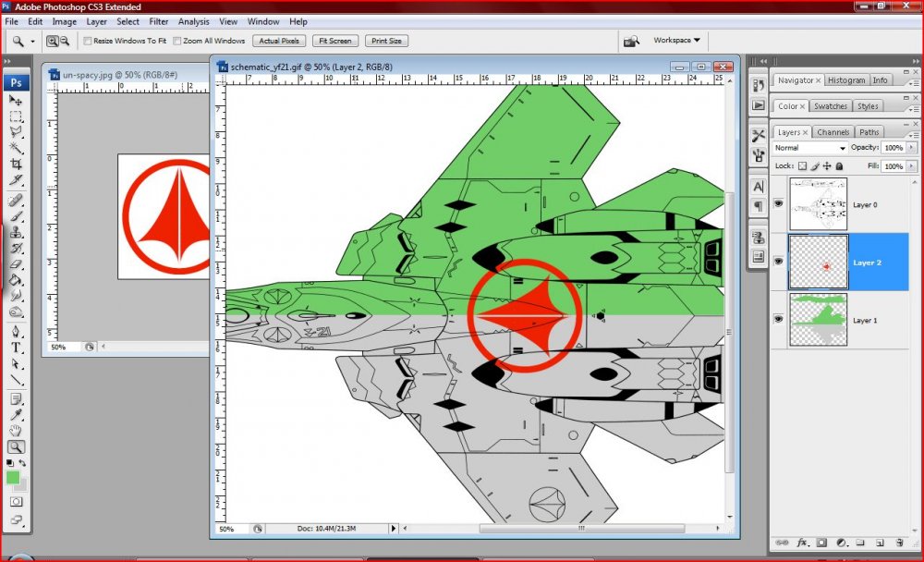
Task: Toggle lock all for layer
Action: coord(839,166)
